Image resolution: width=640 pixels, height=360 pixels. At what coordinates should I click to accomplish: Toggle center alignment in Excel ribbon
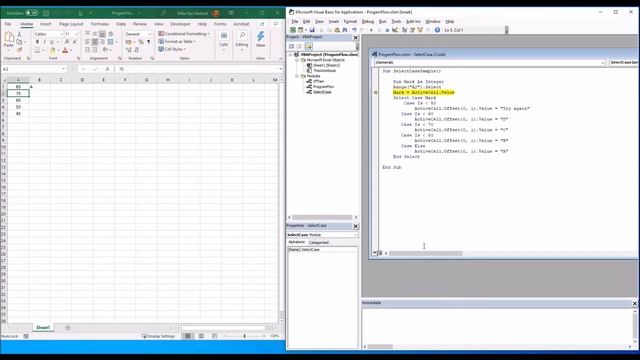point(95,42)
